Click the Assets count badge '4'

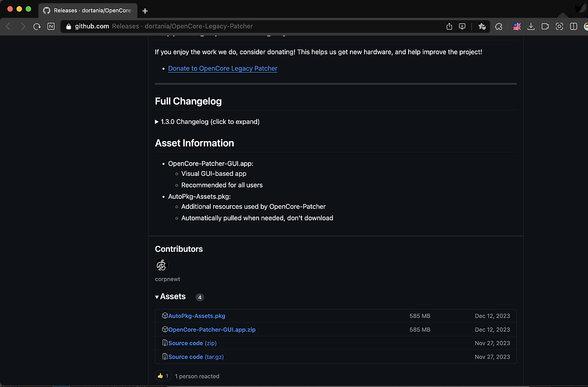pyautogui.click(x=199, y=297)
